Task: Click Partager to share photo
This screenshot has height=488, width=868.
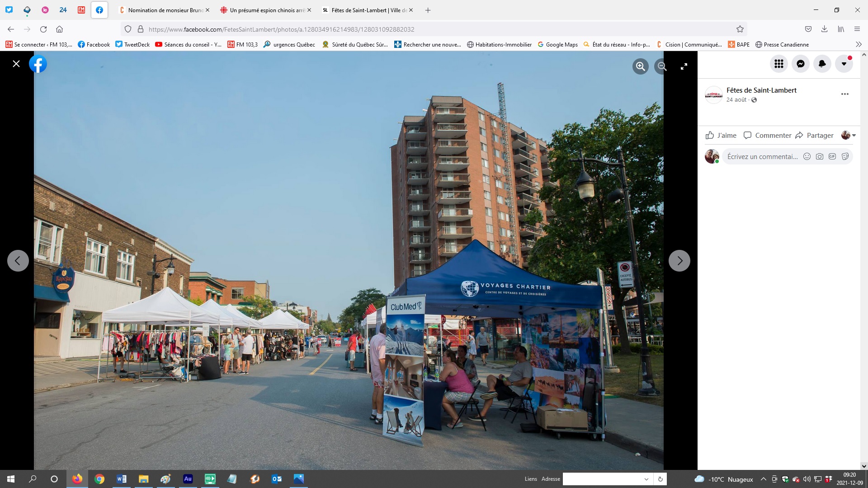Action: coord(814,135)
